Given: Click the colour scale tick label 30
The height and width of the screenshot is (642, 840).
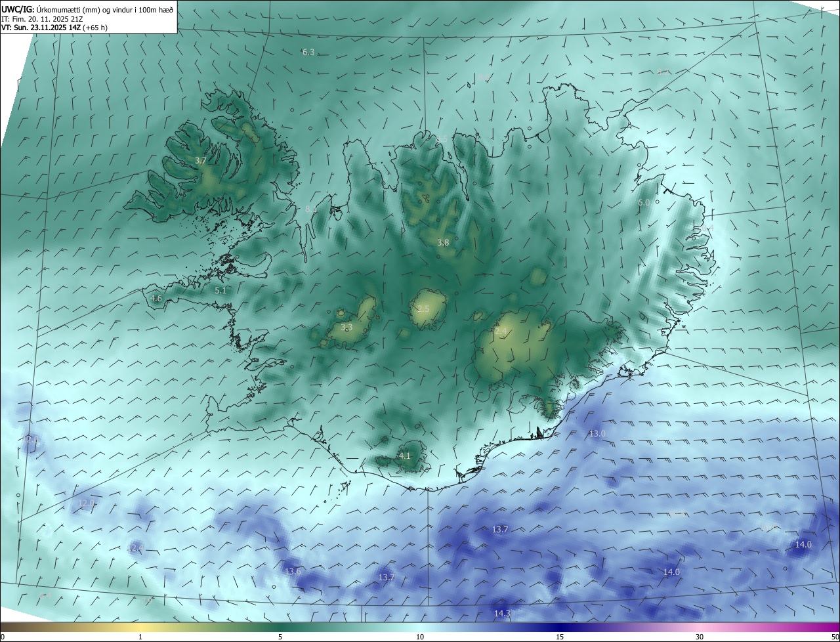Looking at the screenshot, I should coord(700,637).
